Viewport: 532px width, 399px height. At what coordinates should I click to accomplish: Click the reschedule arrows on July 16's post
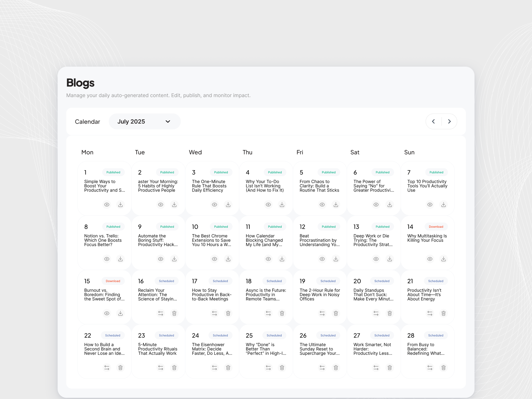click(x=161, y=313)
